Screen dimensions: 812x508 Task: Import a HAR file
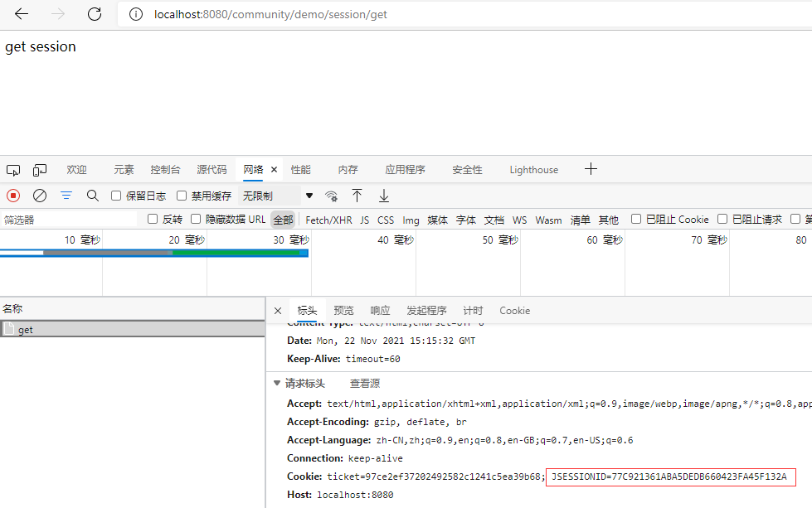pyautogui.click(x=357, y=195)
